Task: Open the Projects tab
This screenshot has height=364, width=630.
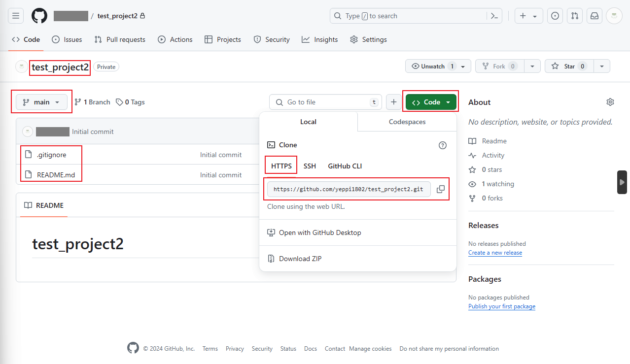Action: click(223, 39)
